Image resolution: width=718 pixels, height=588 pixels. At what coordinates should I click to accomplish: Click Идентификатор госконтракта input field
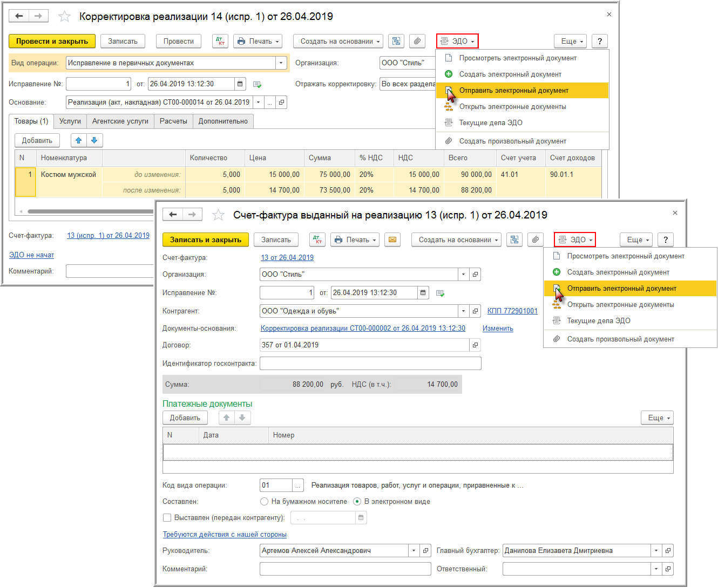370,364
